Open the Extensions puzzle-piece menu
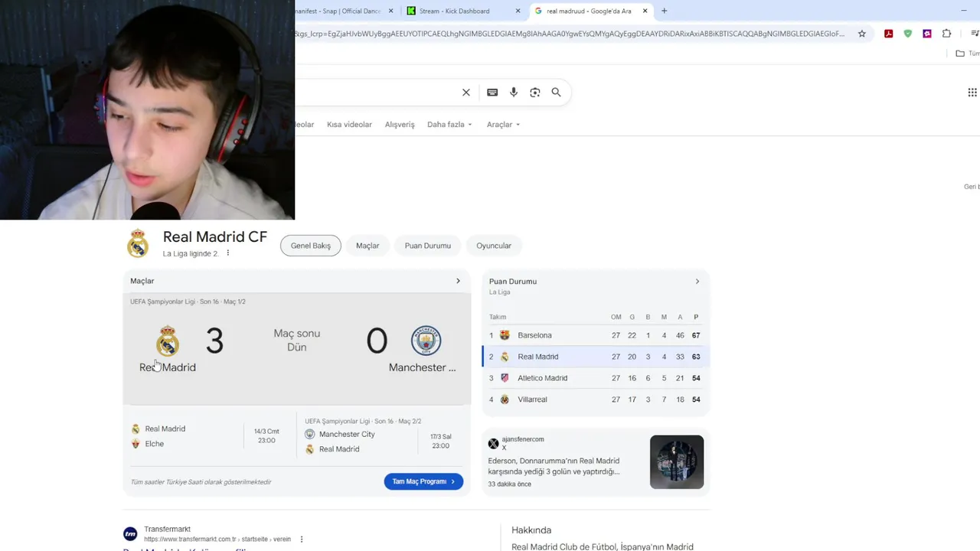Screen dimensions: 980x551 point(947,34)
